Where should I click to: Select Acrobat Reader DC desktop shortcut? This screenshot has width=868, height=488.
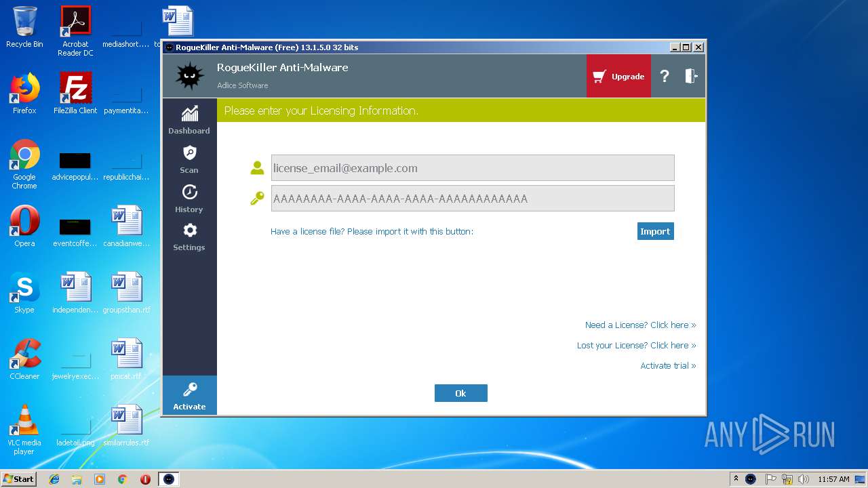tap(75, 31)
